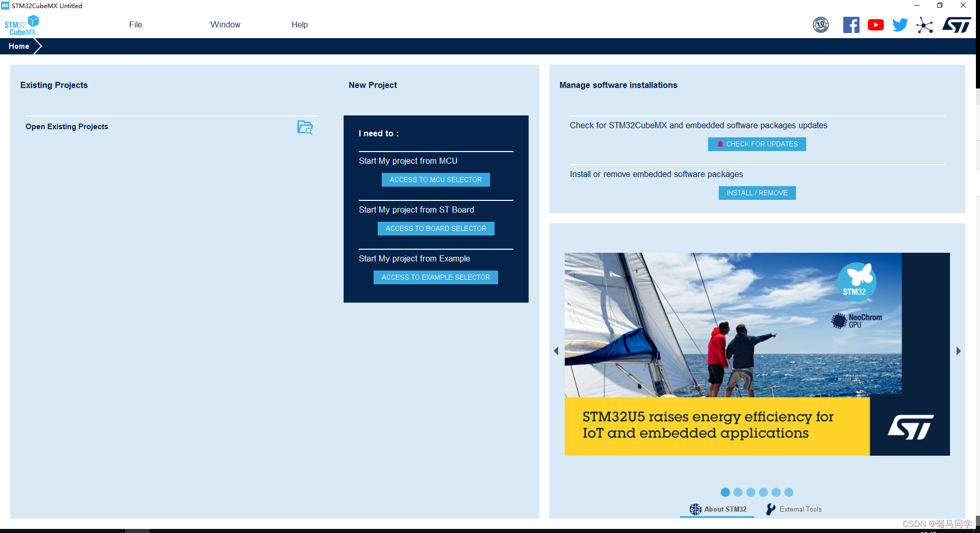The image size is (980, 533).
Task: Switch to the About STM32 tab
Action: click(717, 509)
